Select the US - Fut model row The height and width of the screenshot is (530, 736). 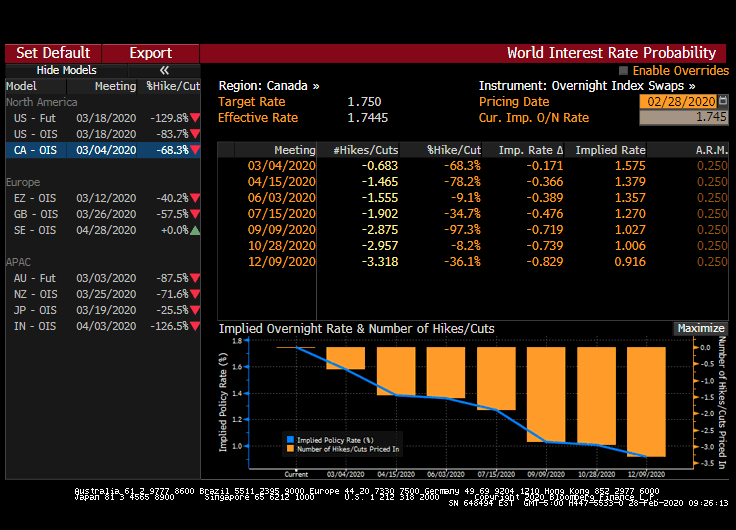point(103,118)
